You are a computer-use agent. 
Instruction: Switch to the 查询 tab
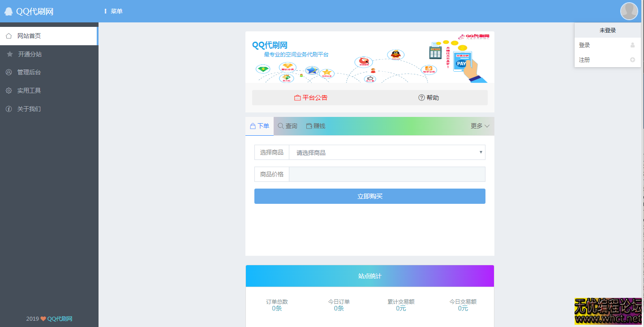pos(287,126)
